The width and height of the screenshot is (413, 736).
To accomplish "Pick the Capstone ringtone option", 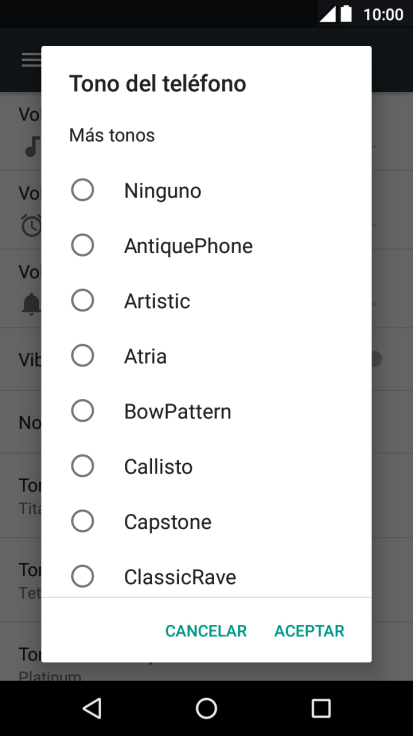I will pyautogui.click(x=206, y=521).
